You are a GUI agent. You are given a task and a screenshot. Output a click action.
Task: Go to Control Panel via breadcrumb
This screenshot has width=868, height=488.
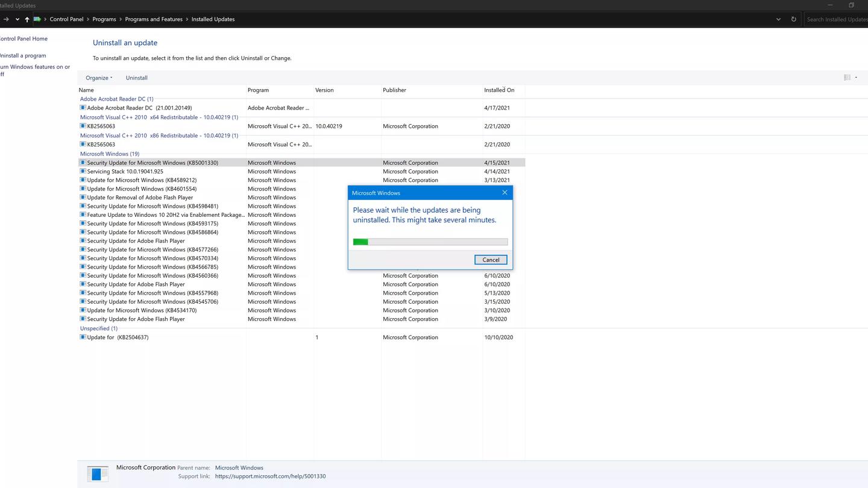[x=66, y=19]
